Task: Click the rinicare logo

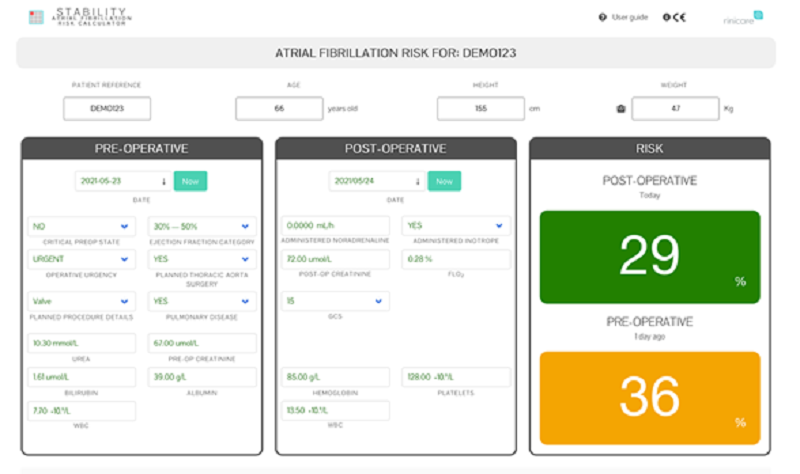Action: [743, 18]
